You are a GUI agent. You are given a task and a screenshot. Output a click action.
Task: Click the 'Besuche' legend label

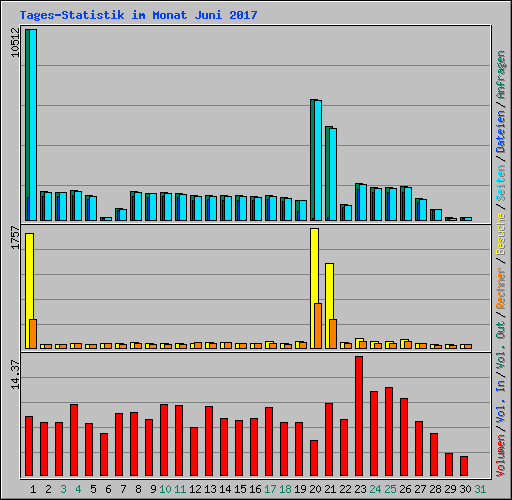501,234
